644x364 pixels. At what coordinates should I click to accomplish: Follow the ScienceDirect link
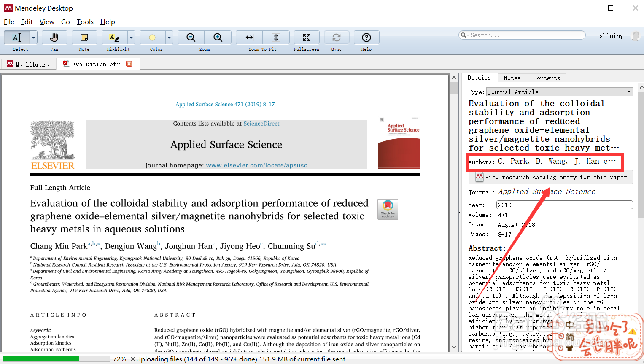(261, 124)
